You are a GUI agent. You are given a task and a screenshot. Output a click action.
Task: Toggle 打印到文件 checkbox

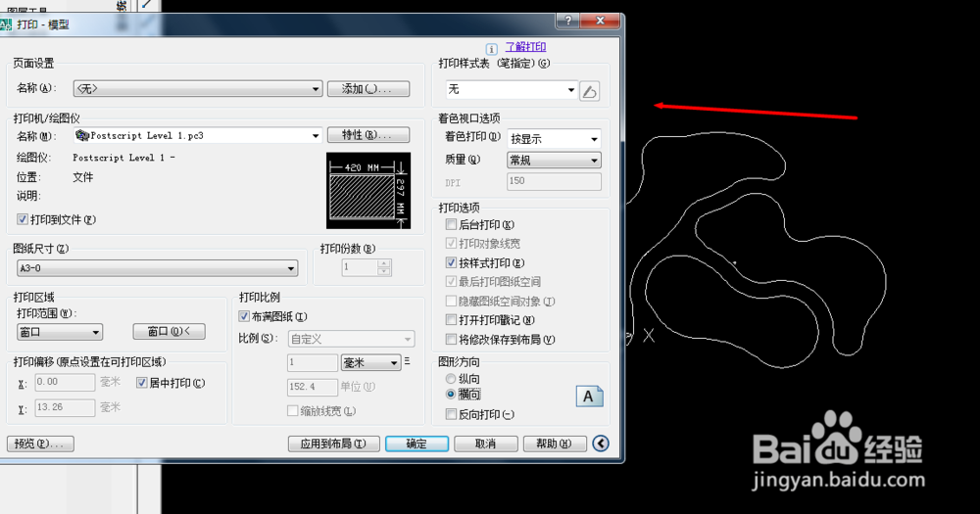(23, 219)
